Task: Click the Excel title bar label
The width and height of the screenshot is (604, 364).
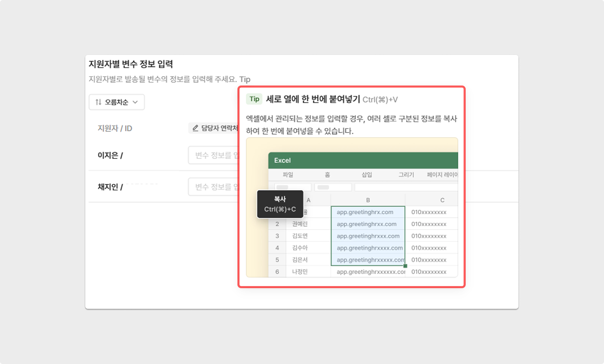Action: (282, 160)
